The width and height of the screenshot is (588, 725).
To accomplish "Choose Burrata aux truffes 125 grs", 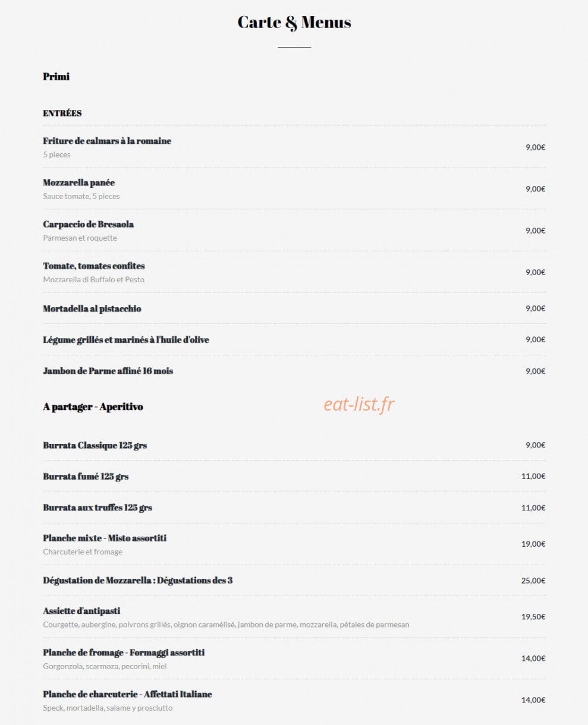I will point(98,508).
